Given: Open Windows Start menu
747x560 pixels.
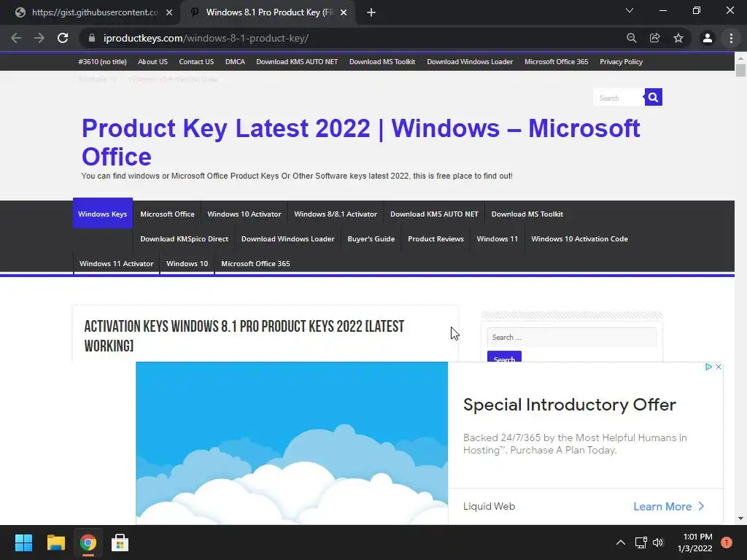Looking at the screenshot, I should pyautogui.click(x=23, y=542).
